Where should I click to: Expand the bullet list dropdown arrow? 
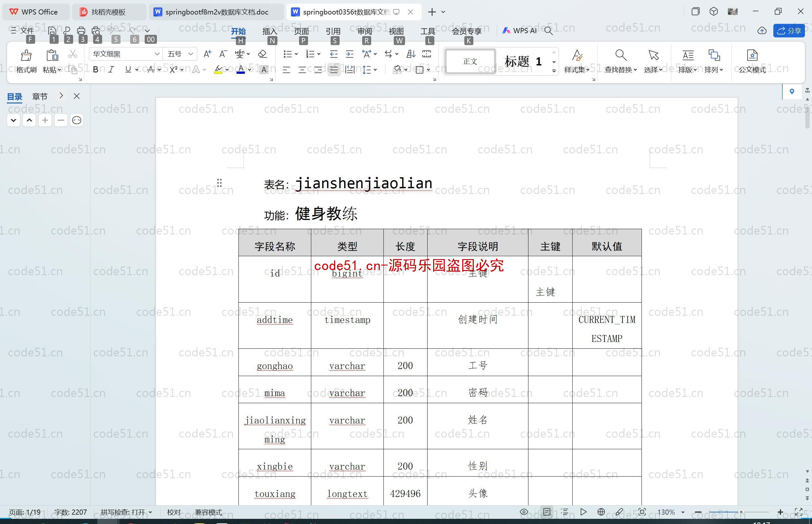tap(297, 54)
